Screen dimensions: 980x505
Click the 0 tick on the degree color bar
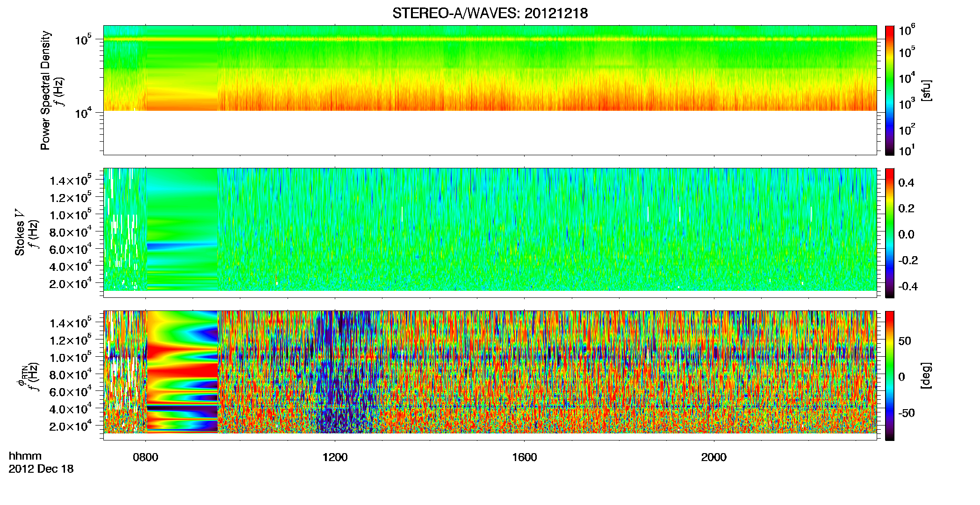[x=902, y=377]
